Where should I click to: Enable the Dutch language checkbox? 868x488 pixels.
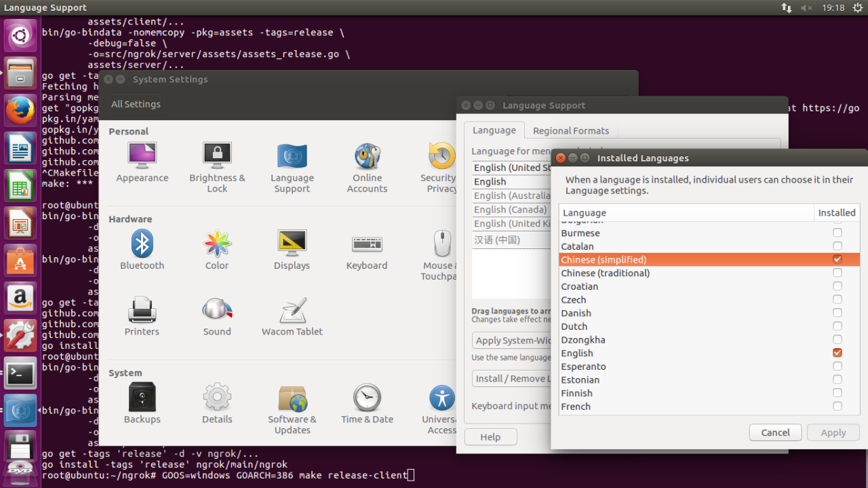837,326
